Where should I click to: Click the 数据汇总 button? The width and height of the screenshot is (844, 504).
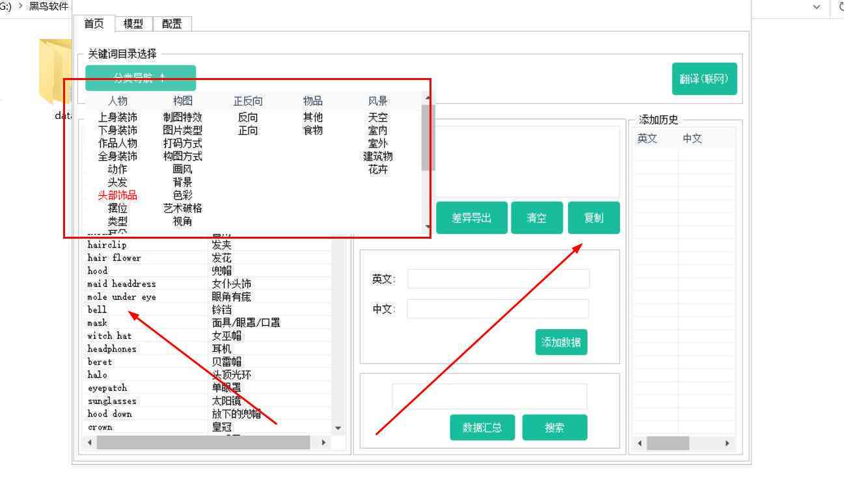pyautogui.click(x=482, y=427)
